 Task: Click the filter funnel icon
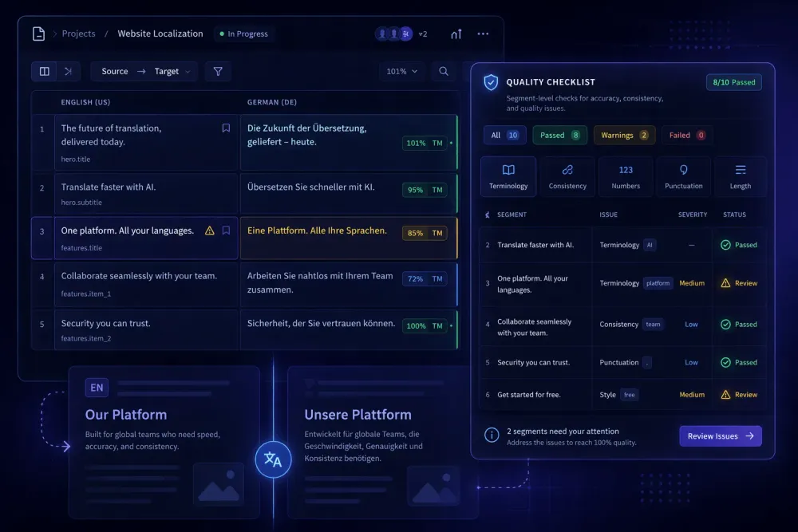[217, 71]
